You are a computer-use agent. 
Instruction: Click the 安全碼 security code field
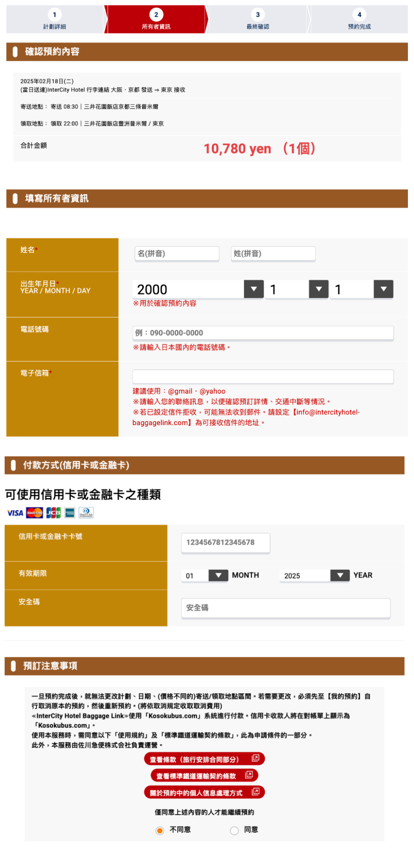point(286,607)
